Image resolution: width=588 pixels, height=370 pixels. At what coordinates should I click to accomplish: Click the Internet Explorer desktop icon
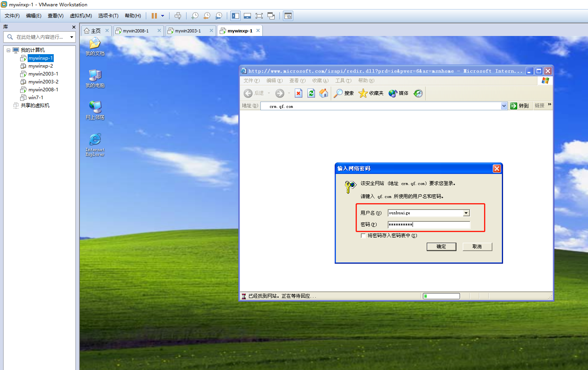(x=95, y=145)
